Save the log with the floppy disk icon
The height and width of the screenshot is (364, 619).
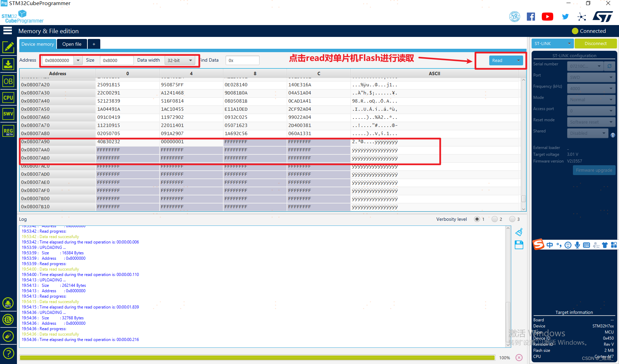click(x=519, y=245)
